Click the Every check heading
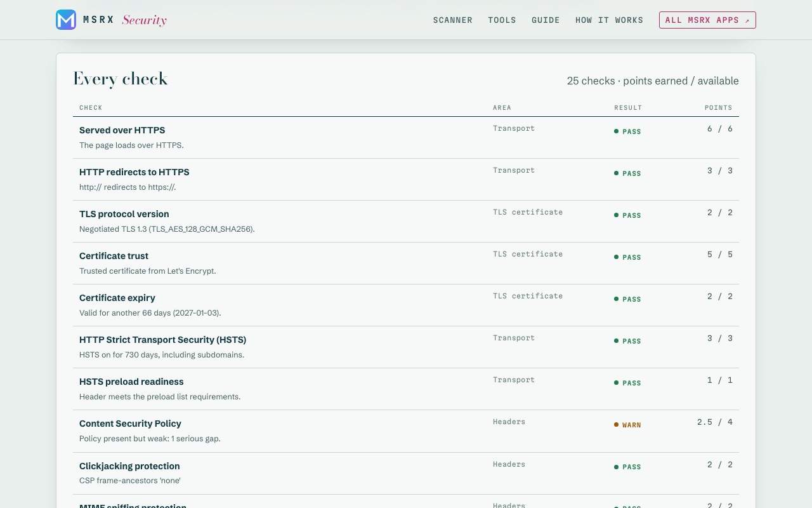812x508 pixels. (121, 79)
